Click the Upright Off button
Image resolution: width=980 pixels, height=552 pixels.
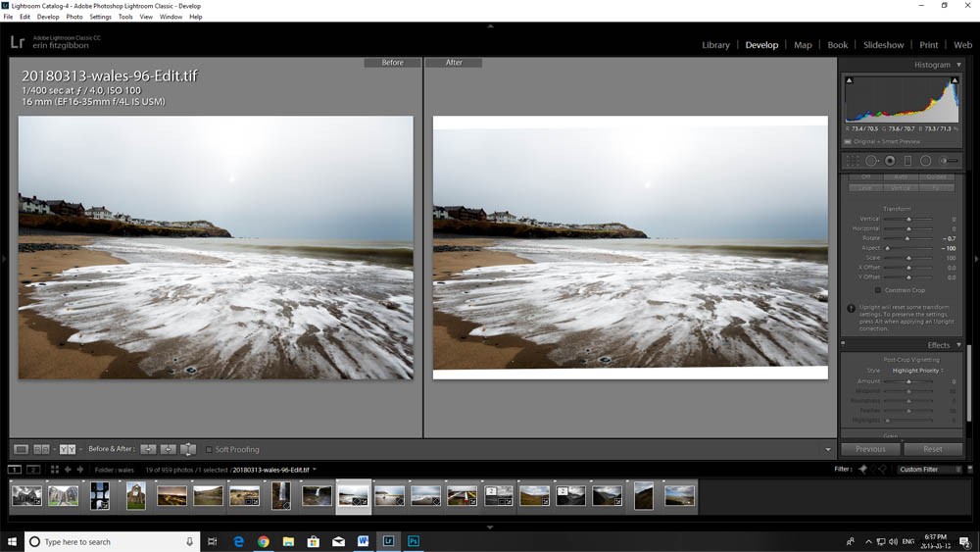pyautogui.click(x=865, y=176)
